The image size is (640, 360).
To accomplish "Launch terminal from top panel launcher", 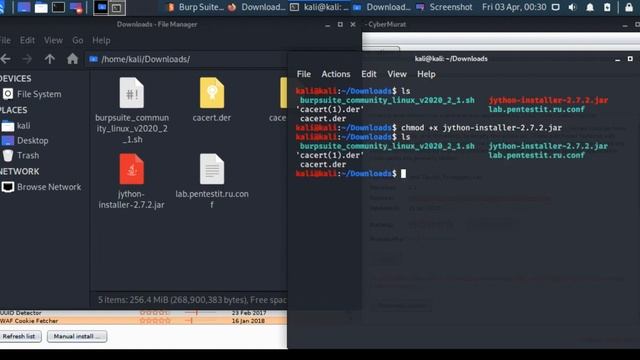I will point(58,7).
